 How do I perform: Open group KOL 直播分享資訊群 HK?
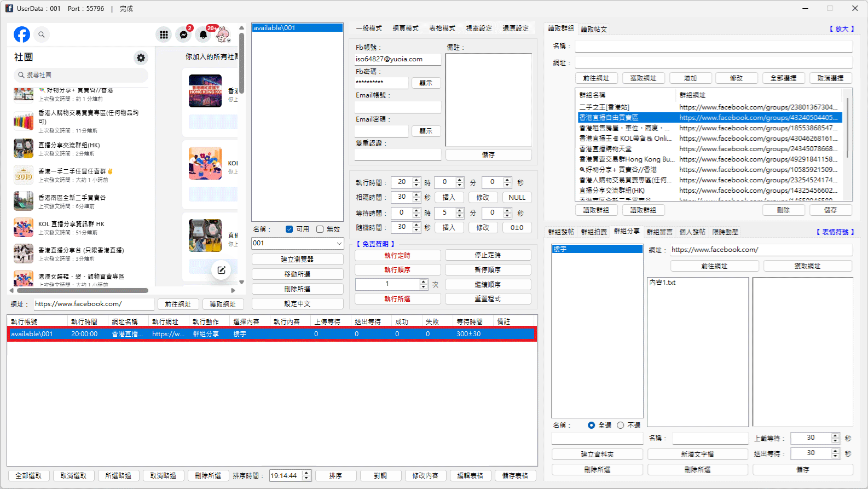[x=71, y=228]
